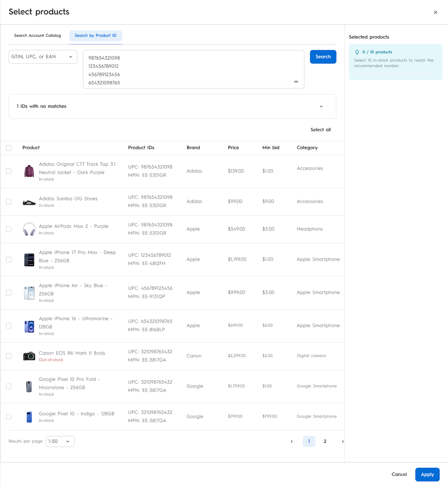Click the $799.00 min bid value

[269, 417]
